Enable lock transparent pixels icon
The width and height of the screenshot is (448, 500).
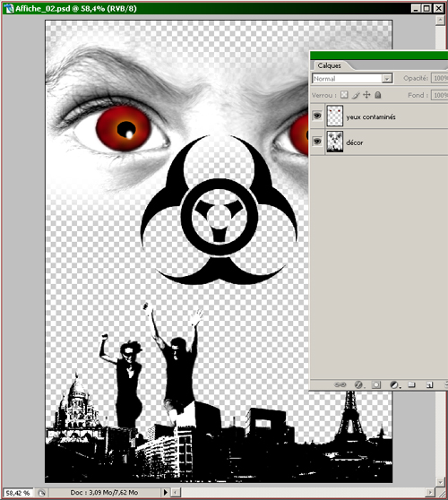pyautogui.click(x=344, y=95)
